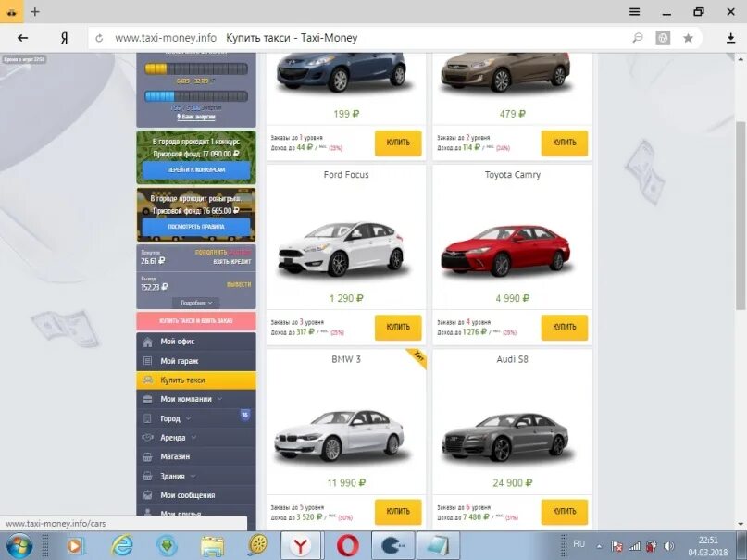Viewport: 747px width, 560px height.
Task: Open the file explorer folder on taskbar
Action: click(x=212, y=546)
